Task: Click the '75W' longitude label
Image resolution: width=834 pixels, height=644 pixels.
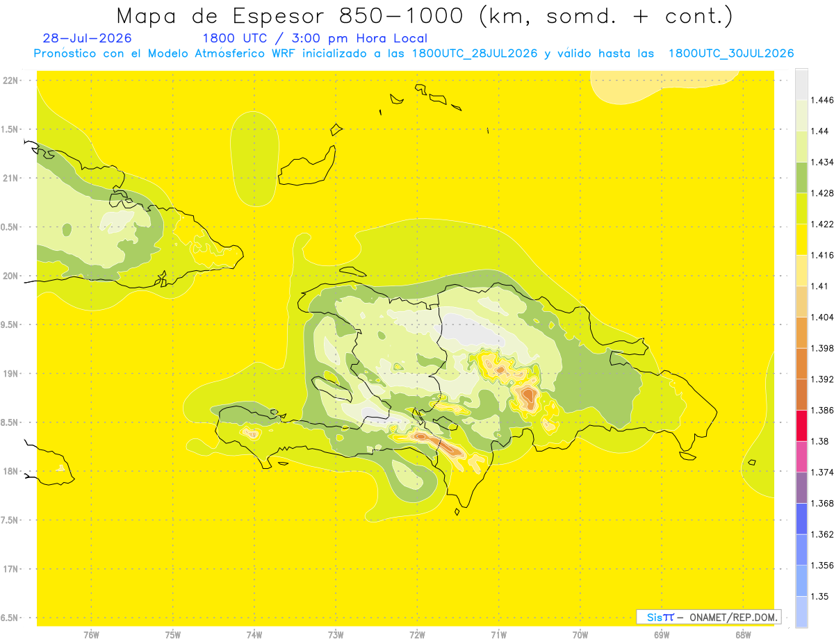Action: [173, 634]
